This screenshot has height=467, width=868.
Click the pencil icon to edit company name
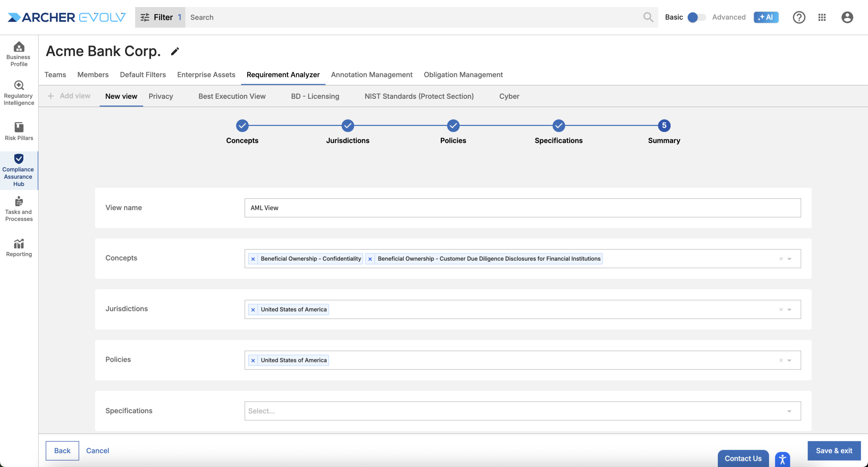(x=175, y=51)
